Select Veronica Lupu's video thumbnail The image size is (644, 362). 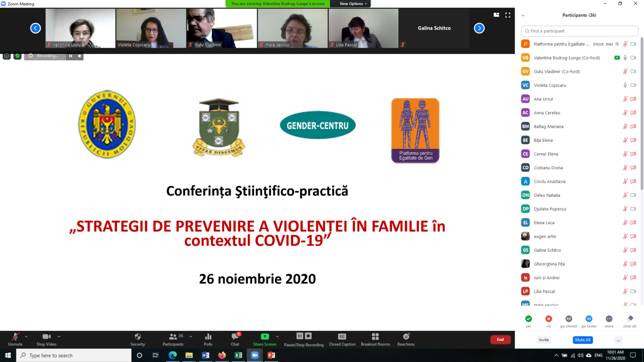[80, 28]
